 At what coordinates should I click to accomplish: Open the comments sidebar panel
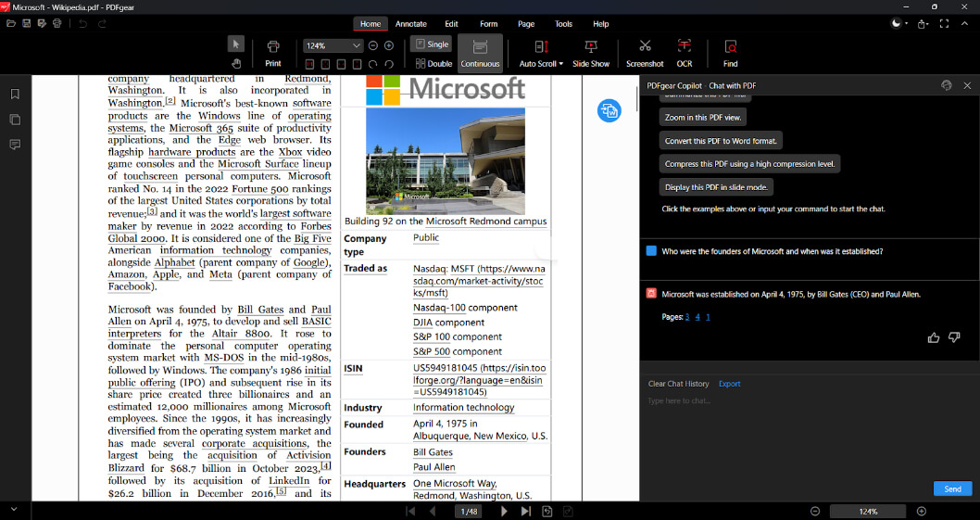point(15,145)
